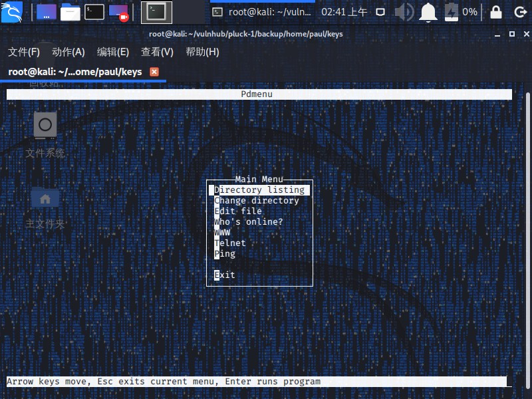
Task: Click the Pdmenu title bar text
Action: click(x=257, y=94)
